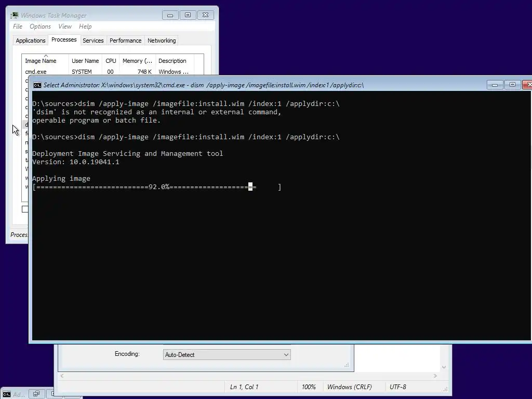Click the 'Version: 10.0.19041.1' line
Viewport: 532px width, 399px height.
[x=76, y=162]
